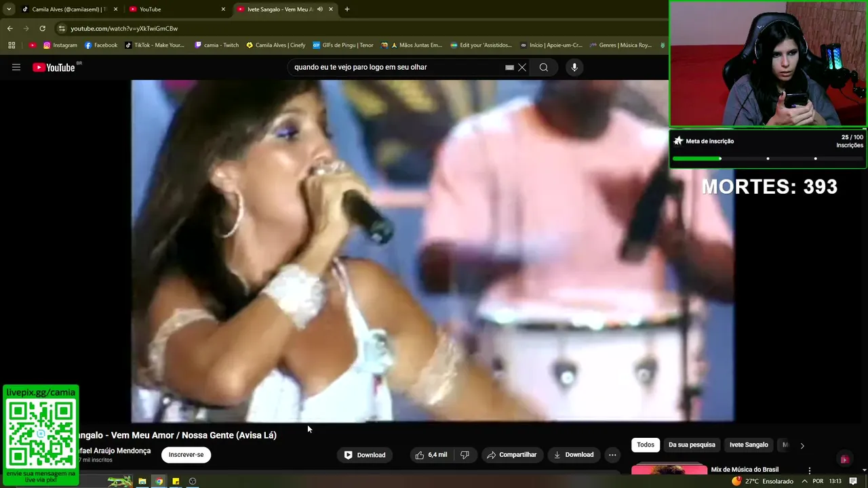Show more filter chips with right arrow

click(802, 445)
